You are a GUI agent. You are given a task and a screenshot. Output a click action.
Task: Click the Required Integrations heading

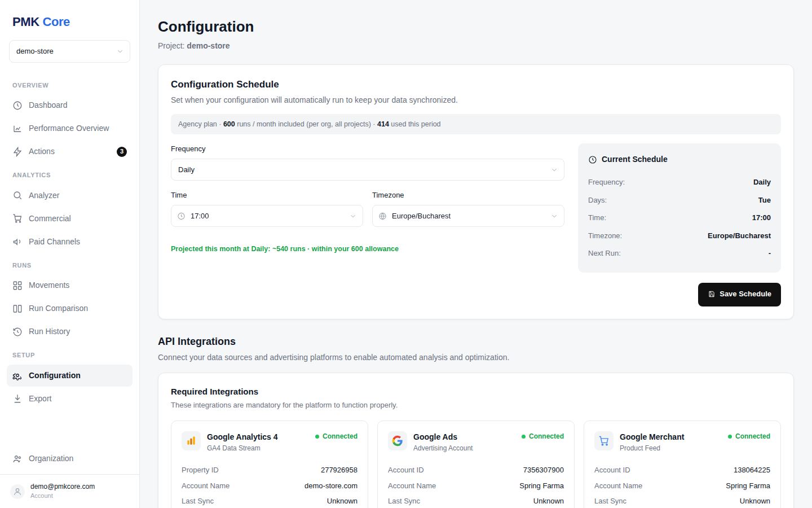point(214,392)
